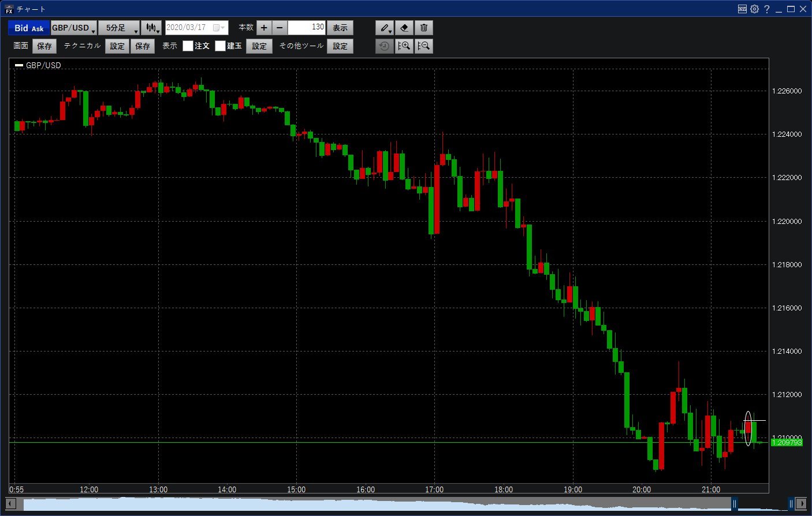Zoom in on the chart

[x=404, y=46]
